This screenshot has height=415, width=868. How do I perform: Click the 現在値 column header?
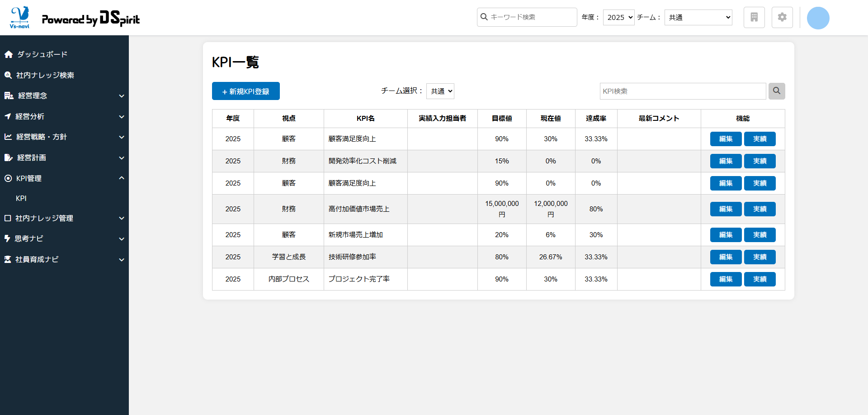click(551, 119)
